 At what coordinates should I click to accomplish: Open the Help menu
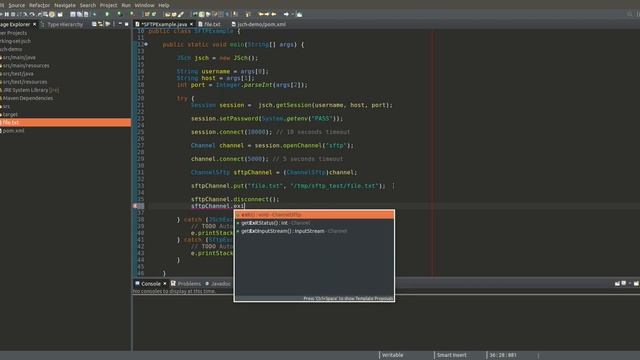tap(164, 5)
